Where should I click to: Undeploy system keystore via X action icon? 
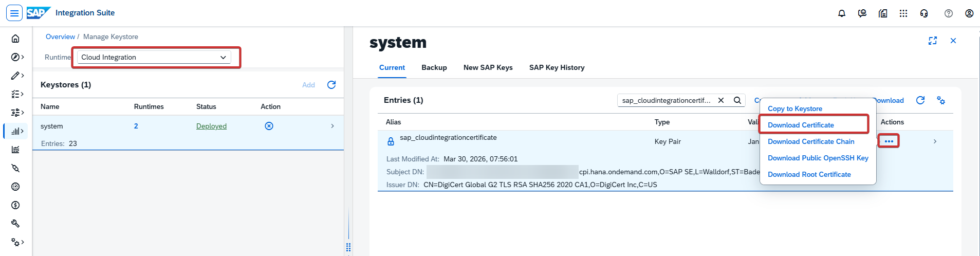(269, 126)
